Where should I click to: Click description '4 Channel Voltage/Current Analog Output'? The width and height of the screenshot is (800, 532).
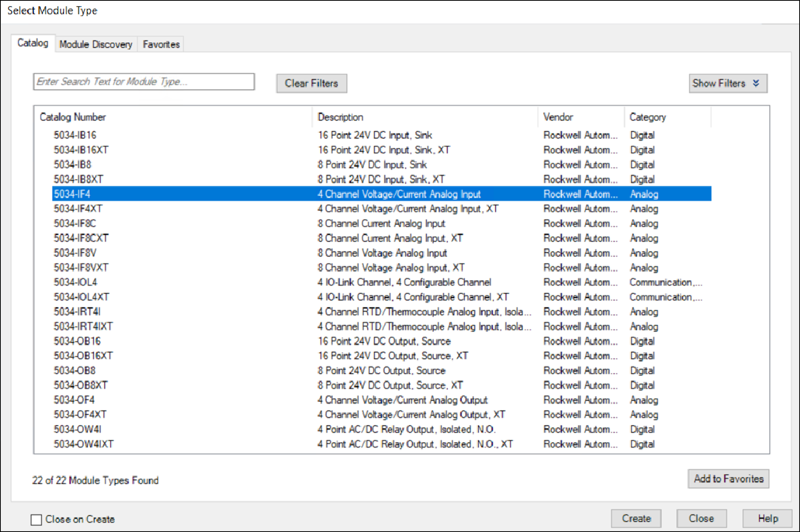402,400
